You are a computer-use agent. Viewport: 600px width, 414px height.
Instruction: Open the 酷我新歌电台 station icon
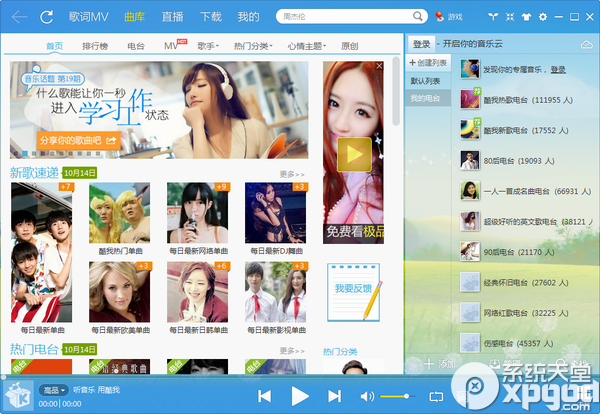point(470,130)
